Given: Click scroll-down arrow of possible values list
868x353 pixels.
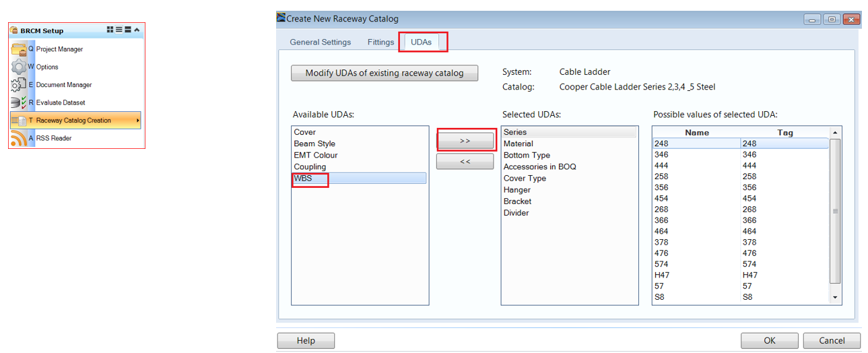Looking at the screenshot, I should click(x=836, y=297).
